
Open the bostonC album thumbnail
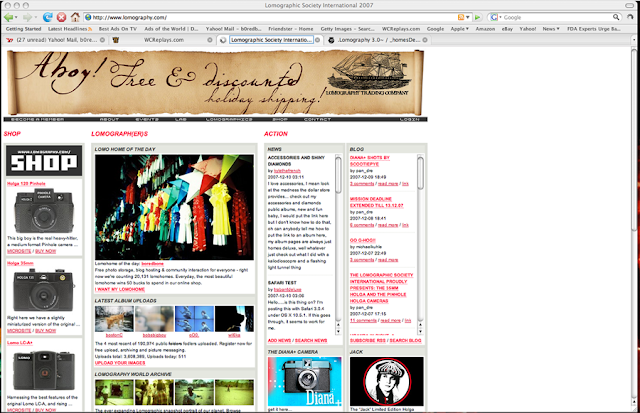tap(114, 319)
